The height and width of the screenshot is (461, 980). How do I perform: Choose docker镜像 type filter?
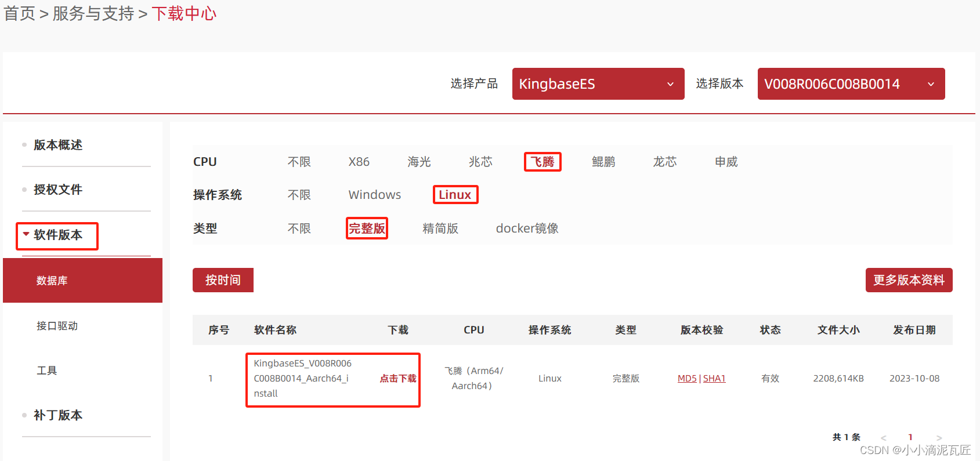coord(527,228)
